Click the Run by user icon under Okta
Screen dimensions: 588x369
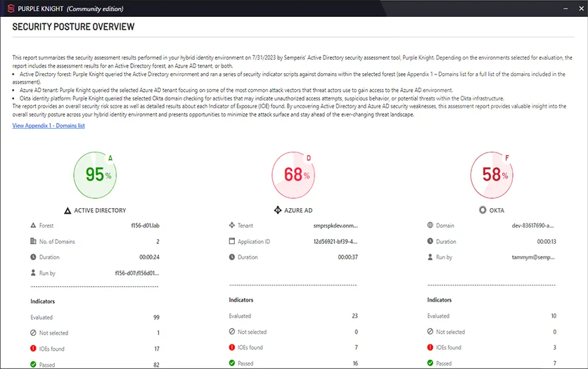coord(430,257)
